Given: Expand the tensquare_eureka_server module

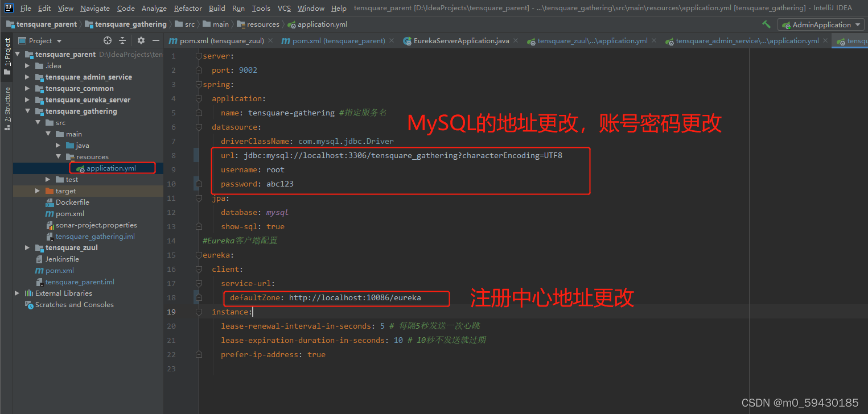Looking at the screenshot, I should point(27,100).
